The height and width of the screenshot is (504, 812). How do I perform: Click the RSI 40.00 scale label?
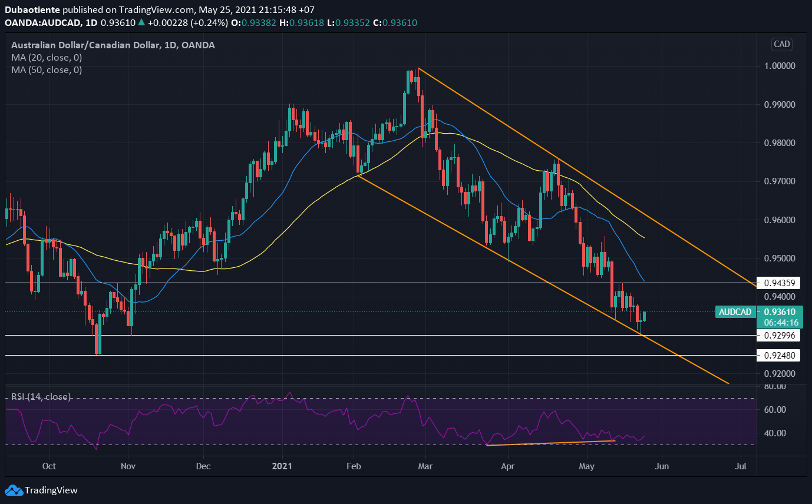pos(775,433)
